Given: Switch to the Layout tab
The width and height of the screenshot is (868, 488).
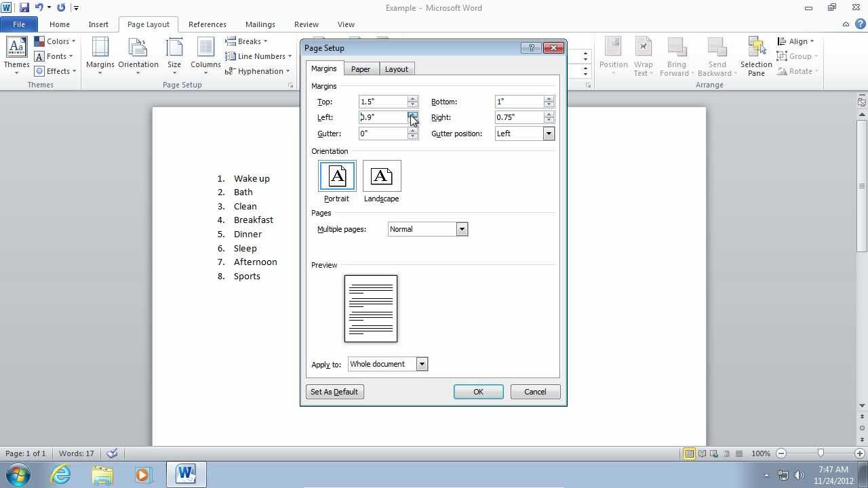Looking at the screenshot, I should (x=397, y=69).
